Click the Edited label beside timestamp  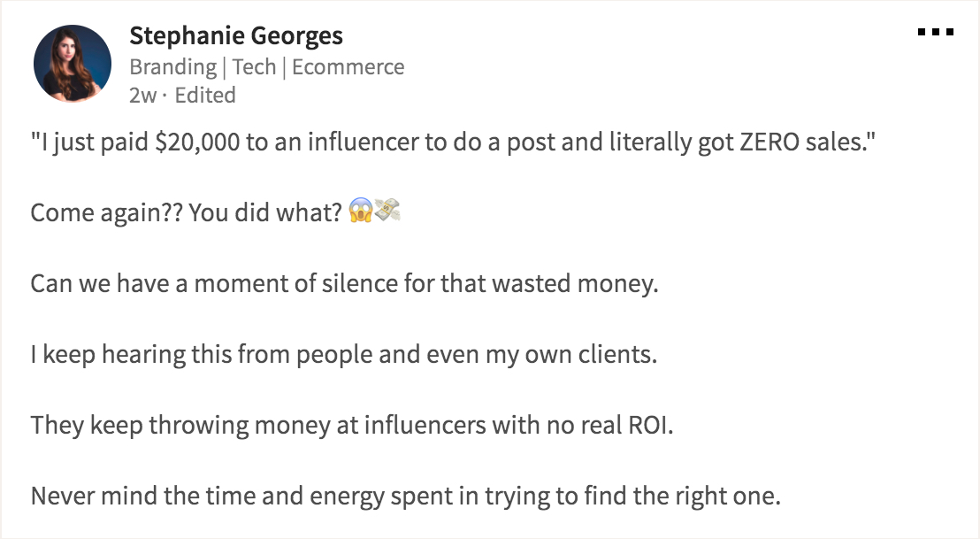205,95
